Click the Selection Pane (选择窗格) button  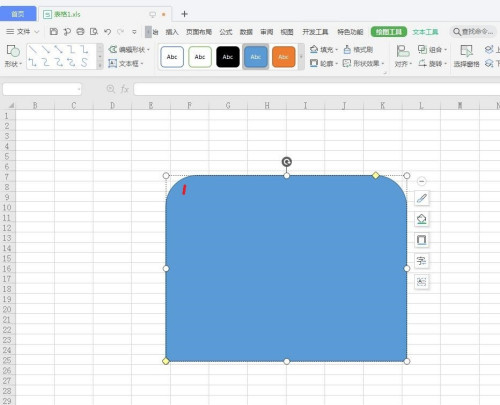(x=466, y=56)
